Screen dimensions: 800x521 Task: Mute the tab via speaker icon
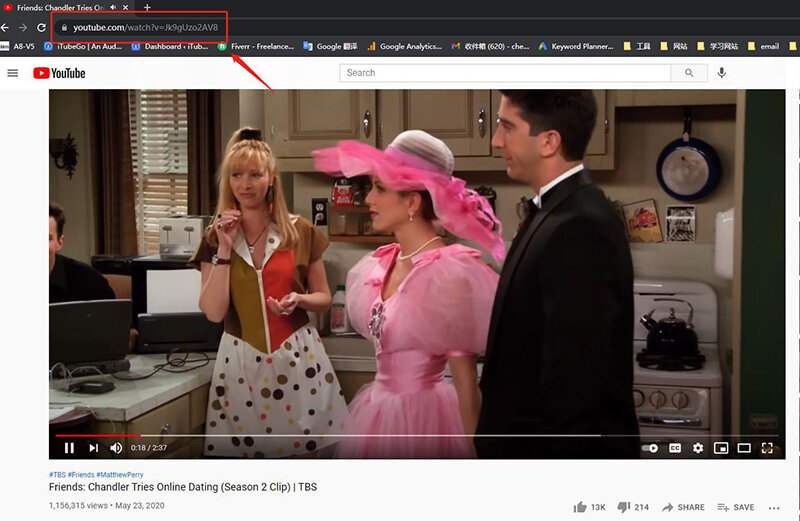113,7
